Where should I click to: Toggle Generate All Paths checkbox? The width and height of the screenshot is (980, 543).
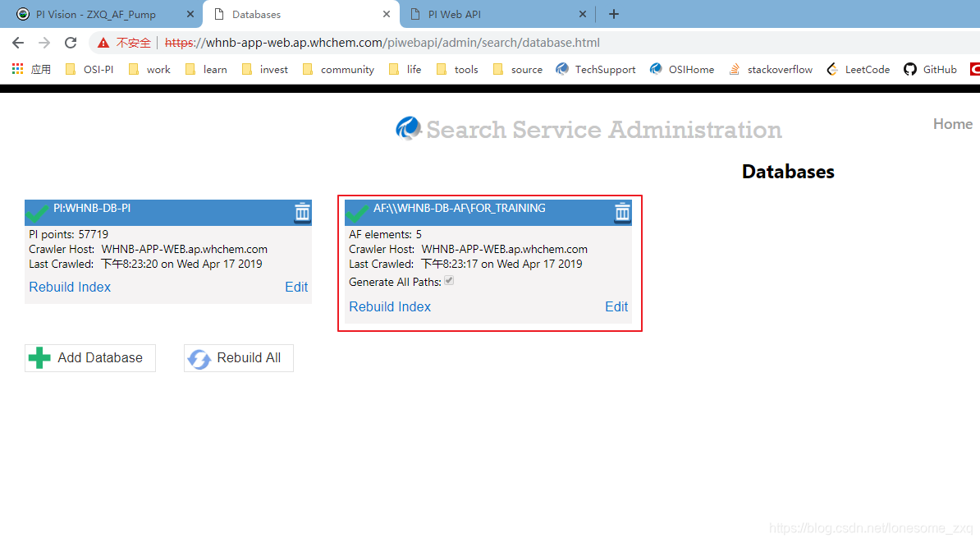pyautogui.click(x=450, y=281)
